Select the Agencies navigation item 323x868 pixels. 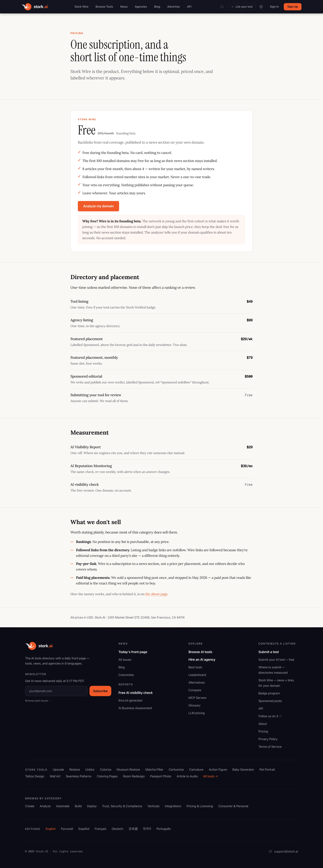coord(141,7)
